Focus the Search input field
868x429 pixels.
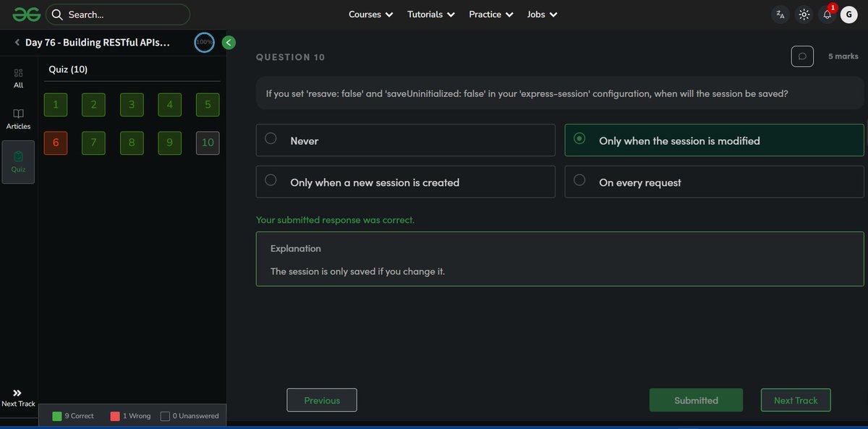(x=118, y=14)
